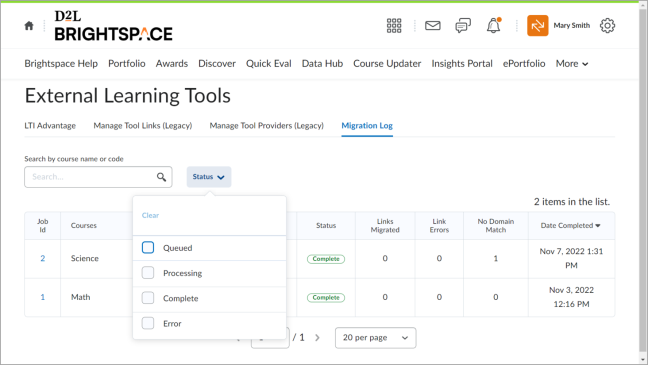Collapse the Status filter dropdown
Image resolution: width=648 pixels, height=365 pixels.
(x=209, y=177)
